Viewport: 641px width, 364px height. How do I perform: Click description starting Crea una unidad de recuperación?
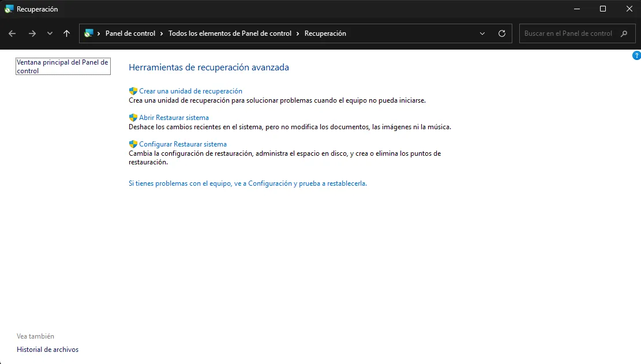pos(277,100)
